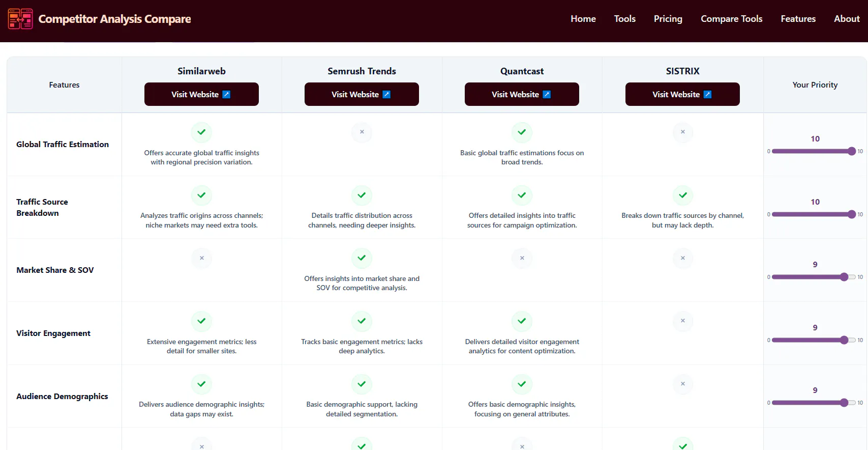
Task: Click external link icon on Semrush Trends button
Action: (x=387, y=95)
